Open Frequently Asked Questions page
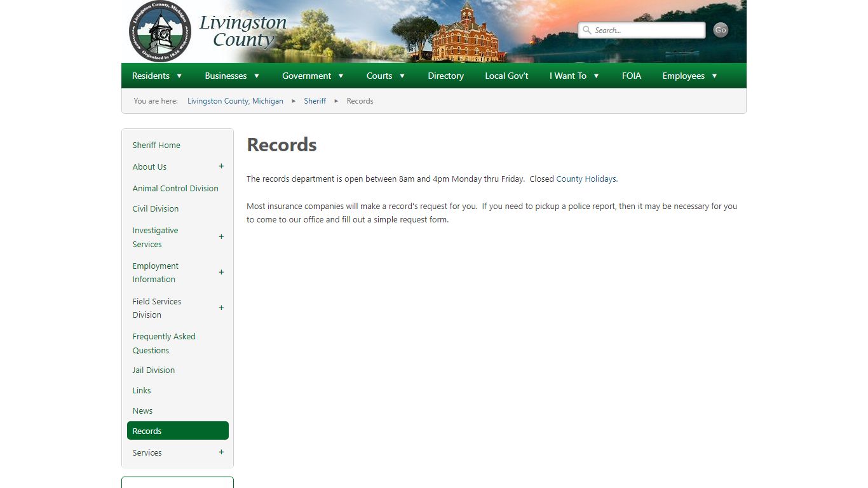 click(164, 343)
